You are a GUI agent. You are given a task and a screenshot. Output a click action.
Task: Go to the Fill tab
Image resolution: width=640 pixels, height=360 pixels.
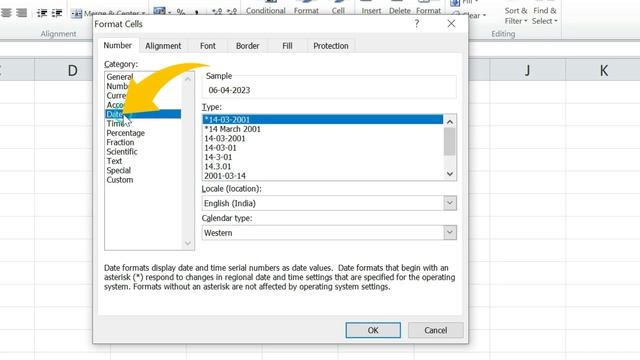click(x=287, y=46)
